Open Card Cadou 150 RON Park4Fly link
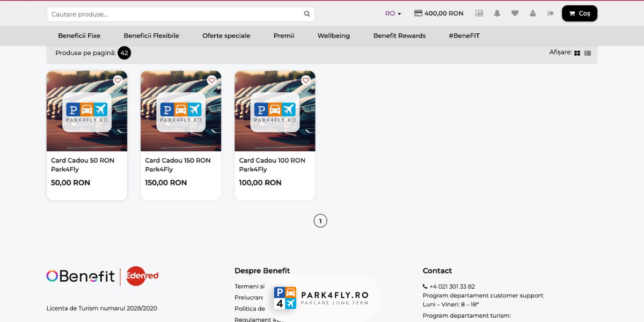Screen dimensions: 644x322 178,165
